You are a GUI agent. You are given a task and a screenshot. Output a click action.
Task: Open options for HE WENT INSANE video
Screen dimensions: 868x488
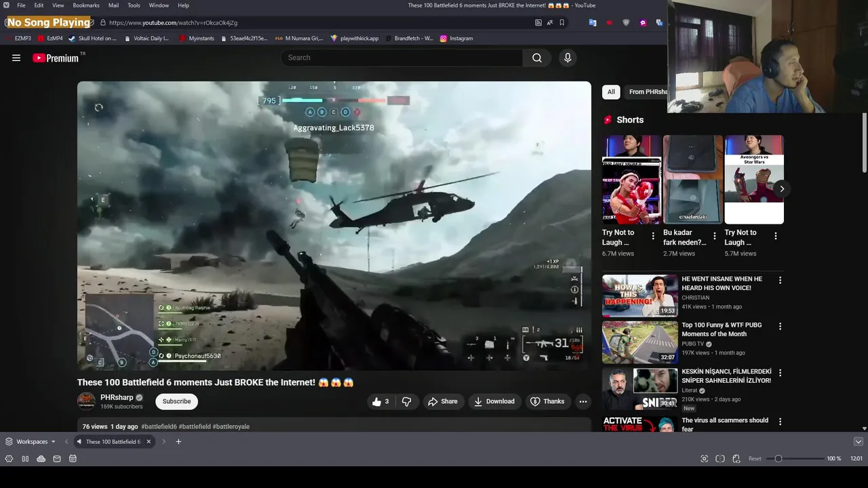[780, 280]
